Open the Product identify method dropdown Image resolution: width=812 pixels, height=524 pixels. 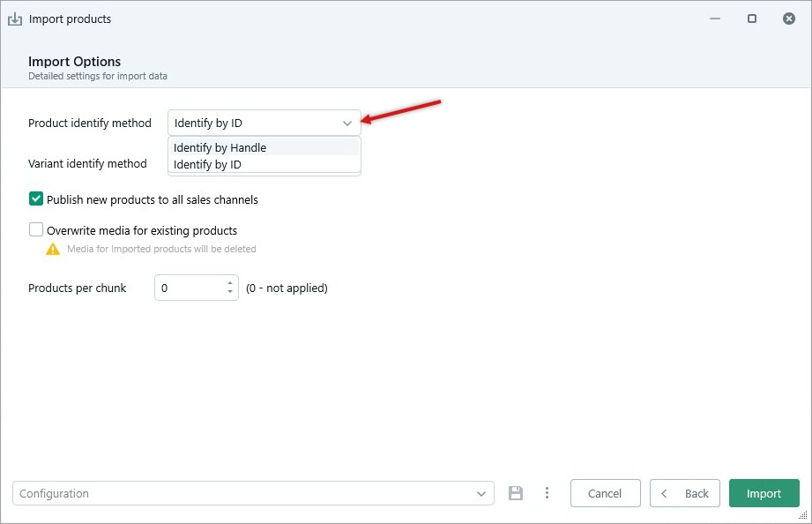point(264,123)
